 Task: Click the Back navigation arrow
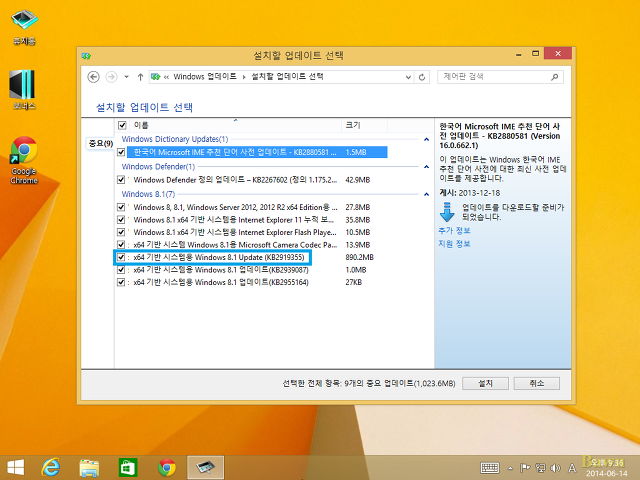[x=93, y=77]
